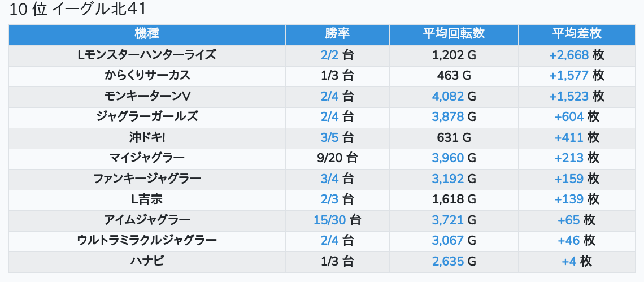Click the マイジャグラー row name
This screenshot has width=644, height=282.
[x=147, y=158]
